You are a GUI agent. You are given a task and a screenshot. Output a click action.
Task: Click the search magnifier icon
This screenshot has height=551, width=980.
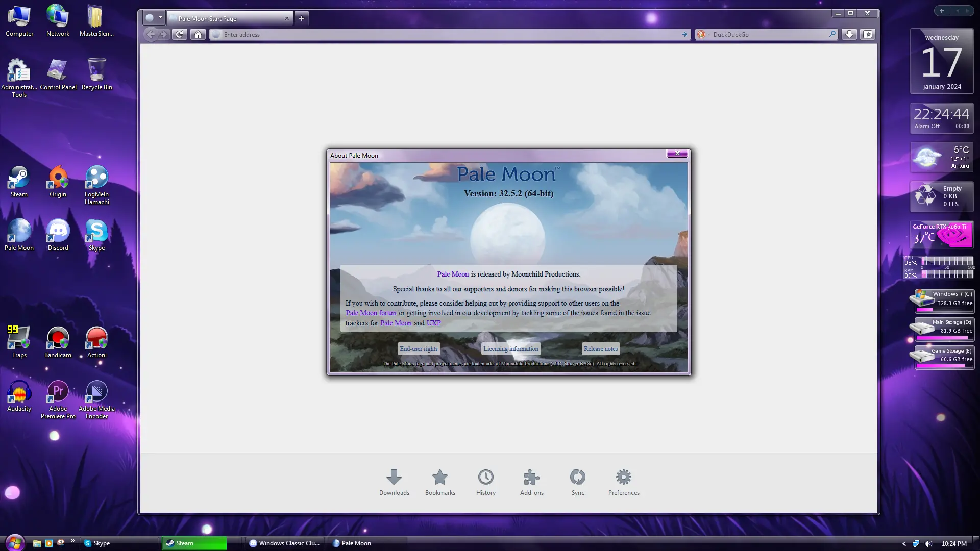(x=832, y=34)
